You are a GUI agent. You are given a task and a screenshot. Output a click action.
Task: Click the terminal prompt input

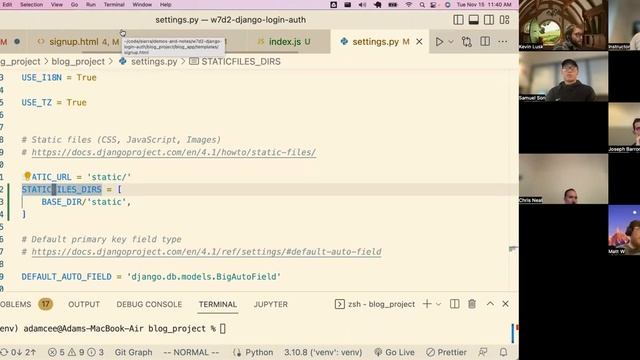(x=222, y=329)
